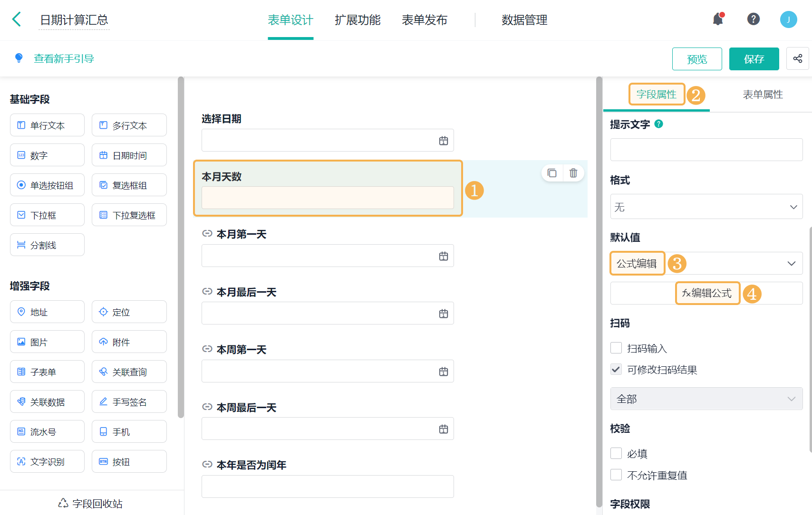Add a 手机 field

tap(129, 431)
